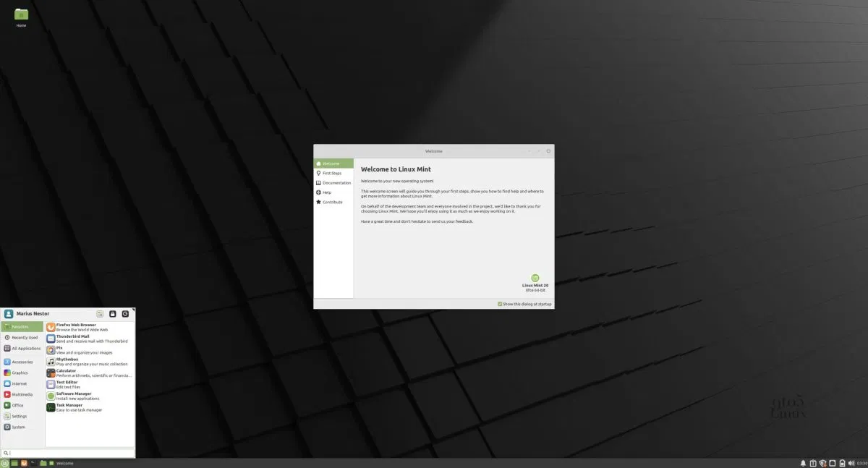Open Thunderbird Mail from the menu
Viewport: 868px width, 468px height.
(90, 339)
